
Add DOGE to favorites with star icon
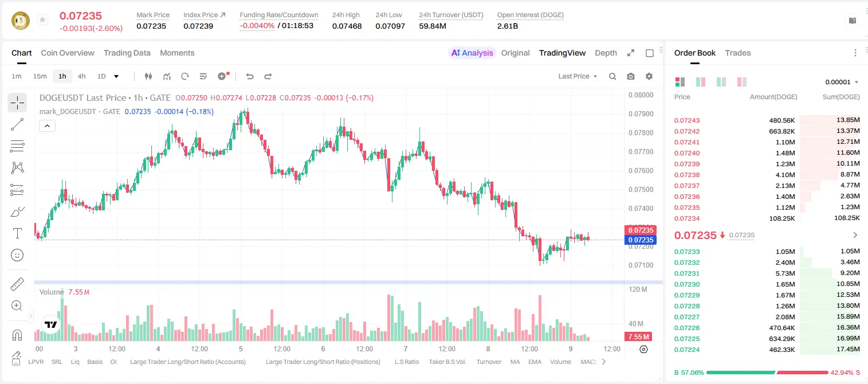pyautogui.click(x=42, y=20)
